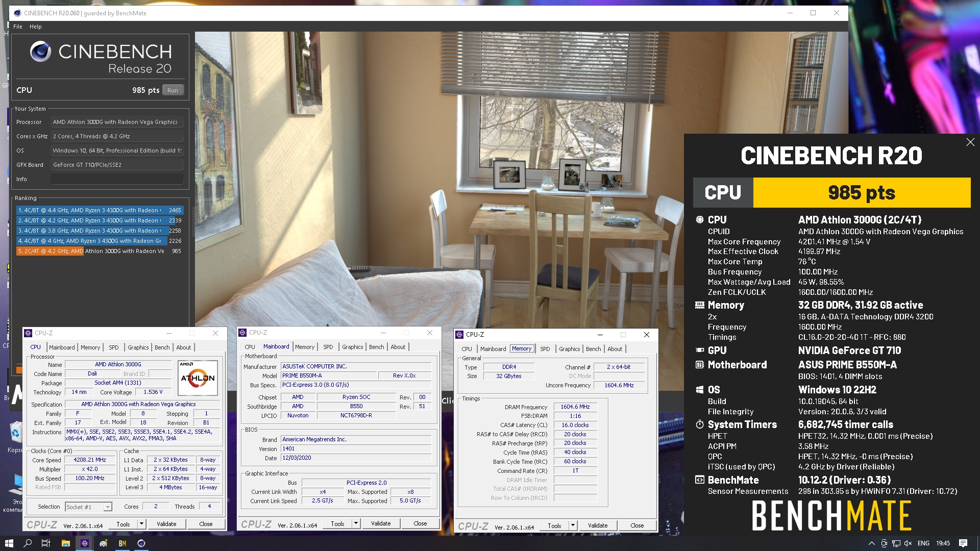Select Memory tab in CPU-Z Mainboard window
Viewport: 980px width, 551px height.
click(x=305, y=347)
